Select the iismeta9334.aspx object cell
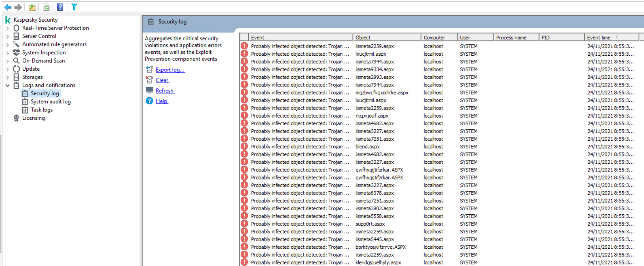This screenshot has height=266, width=644. coord(375,69)
